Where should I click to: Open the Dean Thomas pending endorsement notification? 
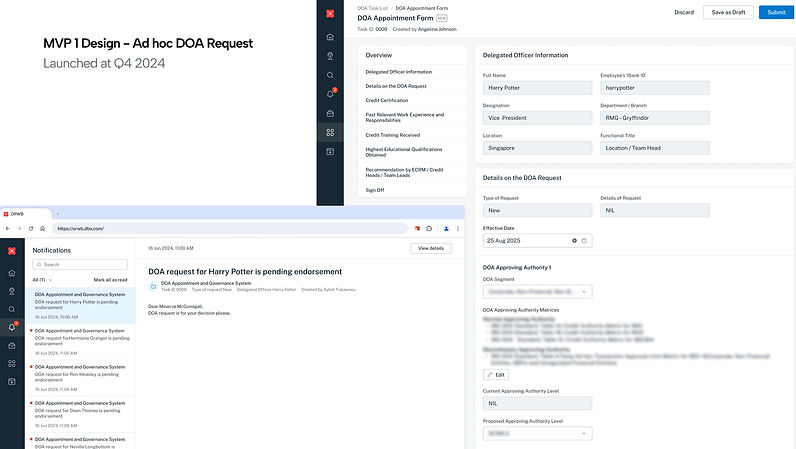(x=80, y=414)
